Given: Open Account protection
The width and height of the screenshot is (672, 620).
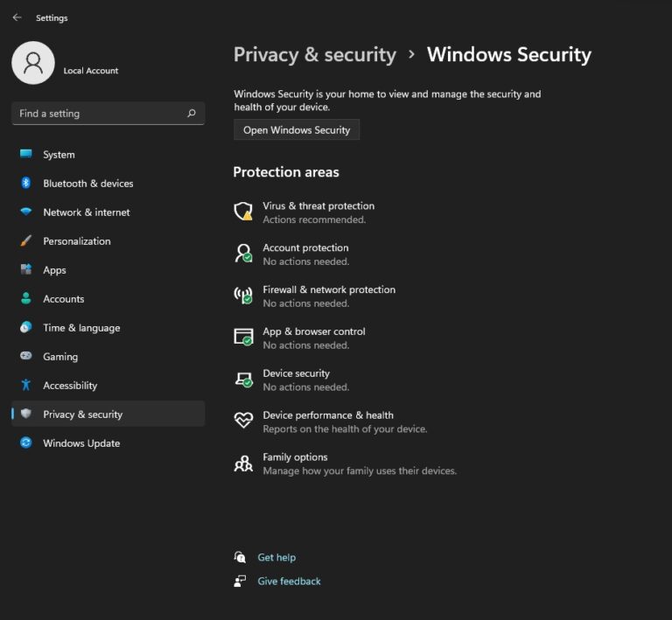Looking at the screenshot, I should click(305, 248).
